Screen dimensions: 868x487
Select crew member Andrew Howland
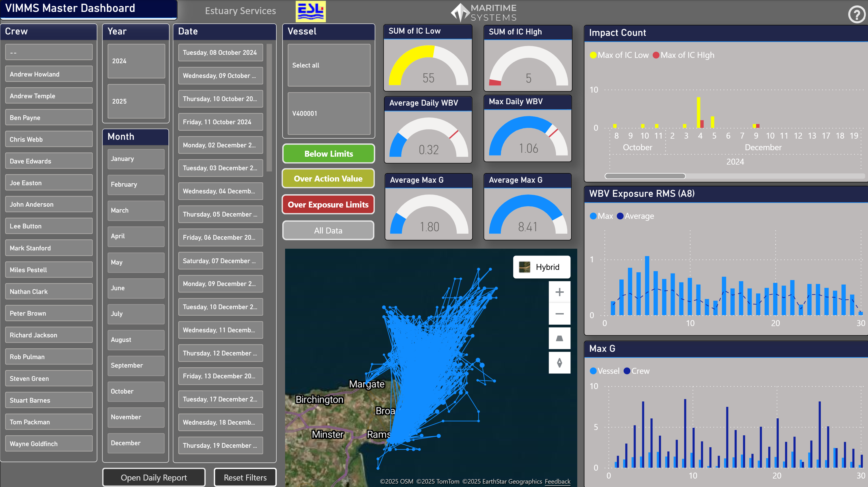pyautogui.click(x=49, y=74)
